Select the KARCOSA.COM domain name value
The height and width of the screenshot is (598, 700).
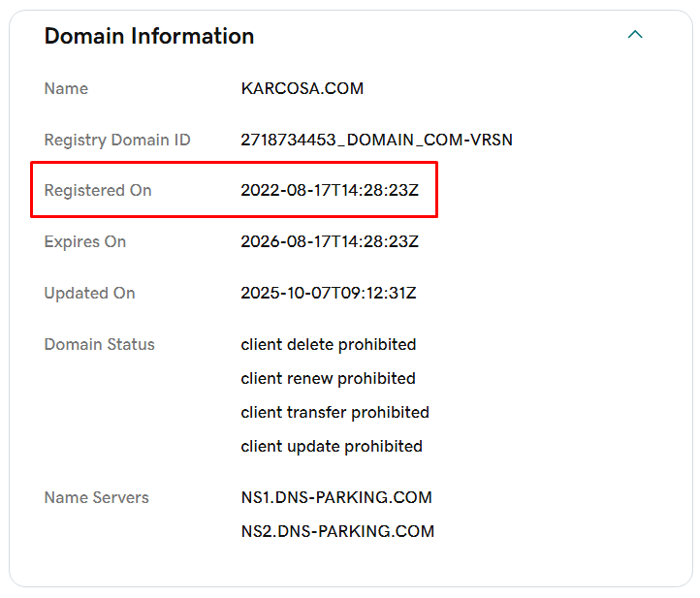pos(302,88)
